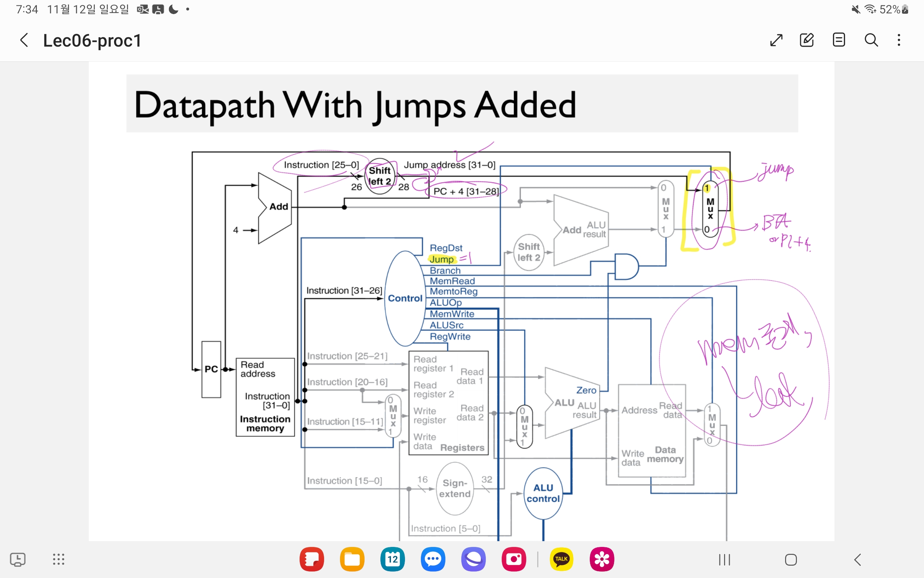Screen dimensions: 924x578
Task: Open search with the magnifier icon
Action: point(871,40)
